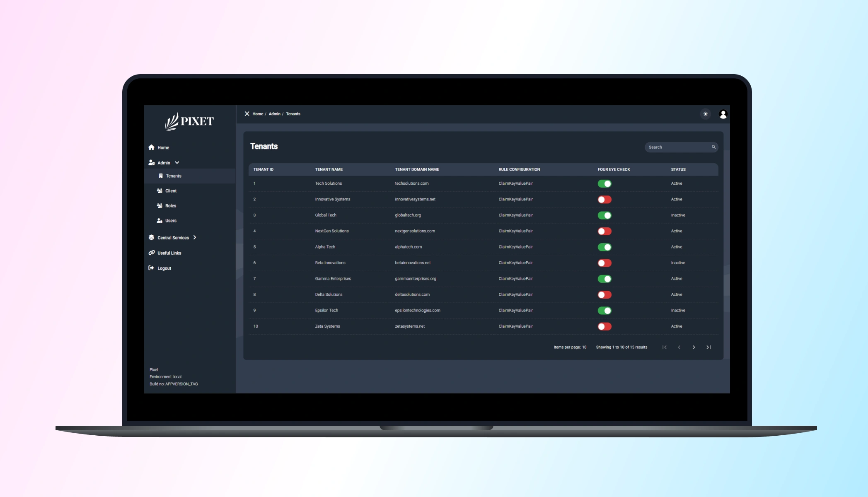Disable Four Eye Check for Tech Solutions

click(604, 183)
